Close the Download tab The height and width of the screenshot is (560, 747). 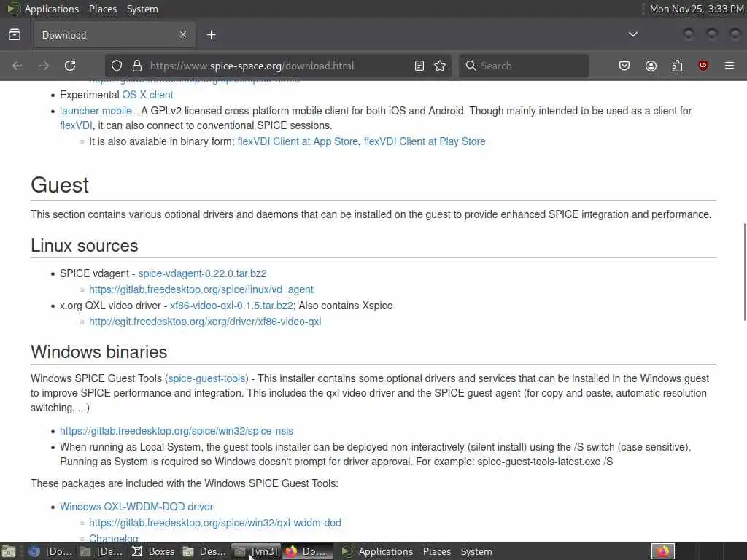coord(183,35)
